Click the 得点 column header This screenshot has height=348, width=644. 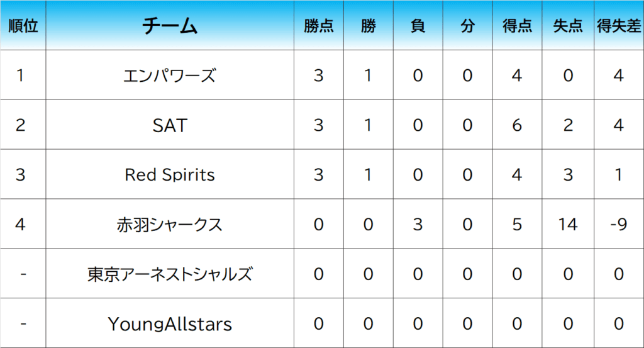[x=517, y=26]
